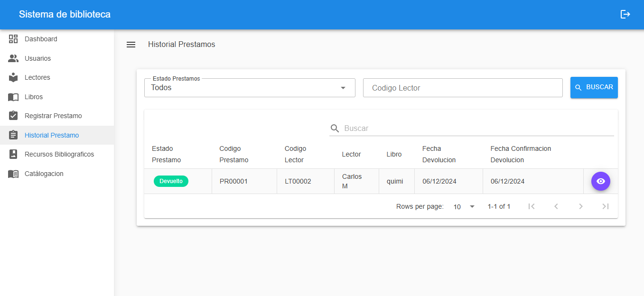The image size is (644, 296).
Task: Click the logout icon in header
Action: point(625,14)
